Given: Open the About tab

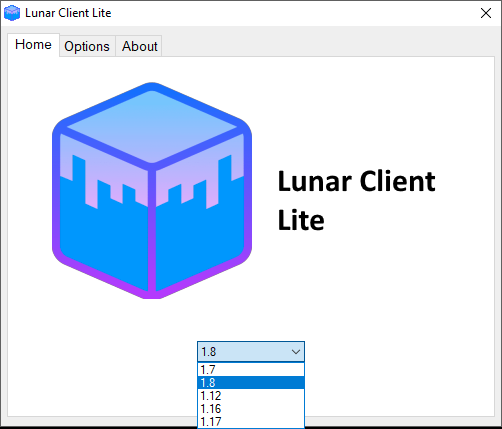Looking at the screenshot, I should click(x=139, y=46).
